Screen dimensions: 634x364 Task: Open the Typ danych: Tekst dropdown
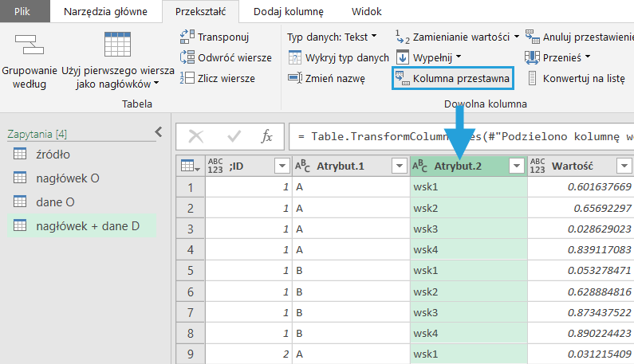[333, 37]
